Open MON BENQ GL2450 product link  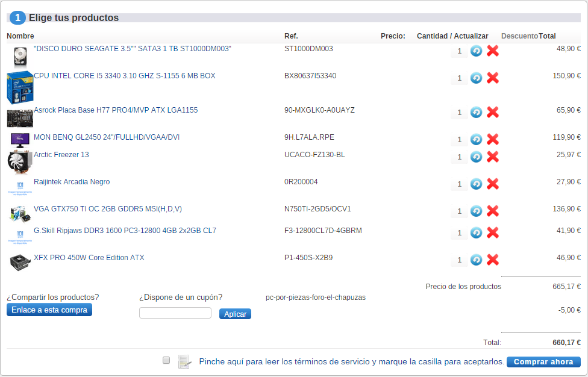coord(107,137)
